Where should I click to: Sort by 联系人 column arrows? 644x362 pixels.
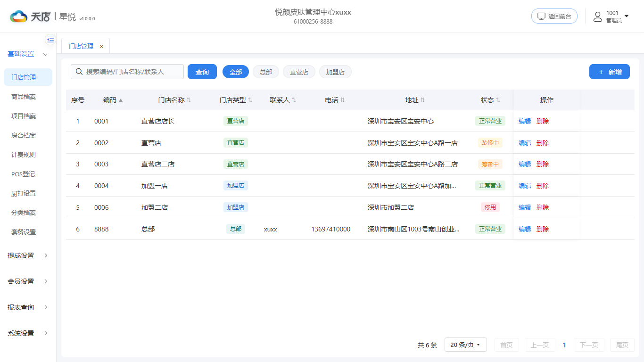coord(294,100)
